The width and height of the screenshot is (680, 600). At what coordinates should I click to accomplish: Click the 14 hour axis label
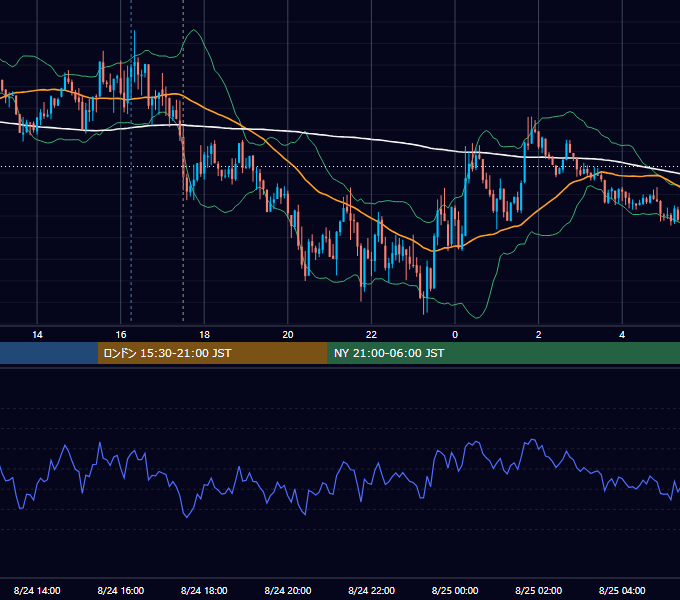click(37, 335)
